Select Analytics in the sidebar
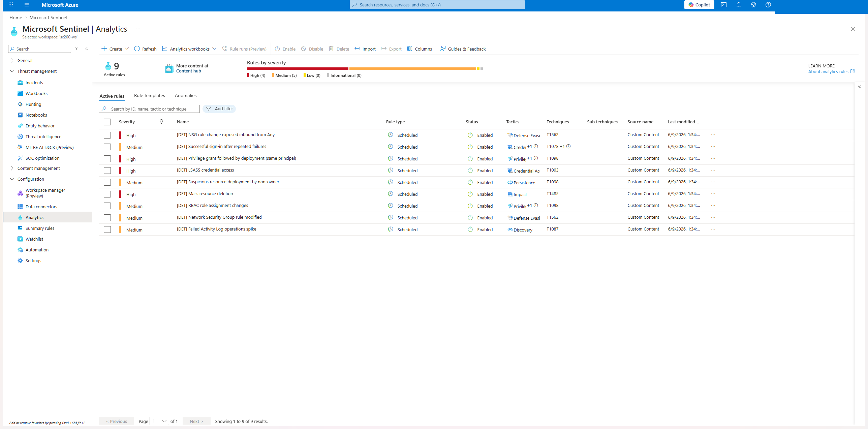The image size is (868, 429). click(47, 217)
